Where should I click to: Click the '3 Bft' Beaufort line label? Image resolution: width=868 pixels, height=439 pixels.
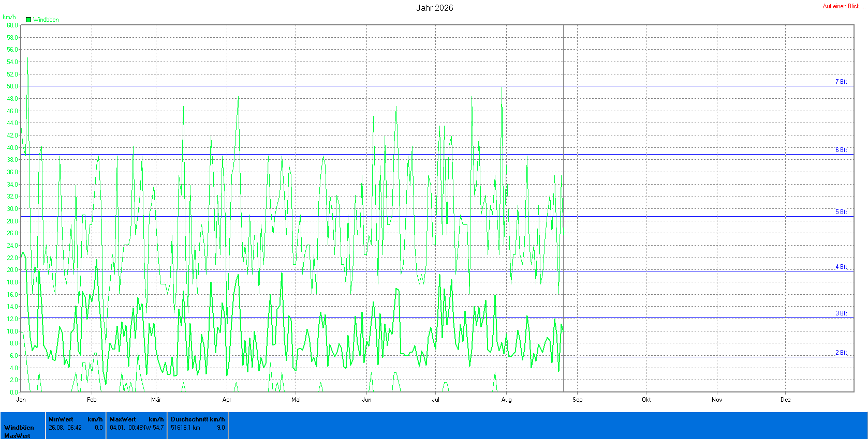point(841,313)
